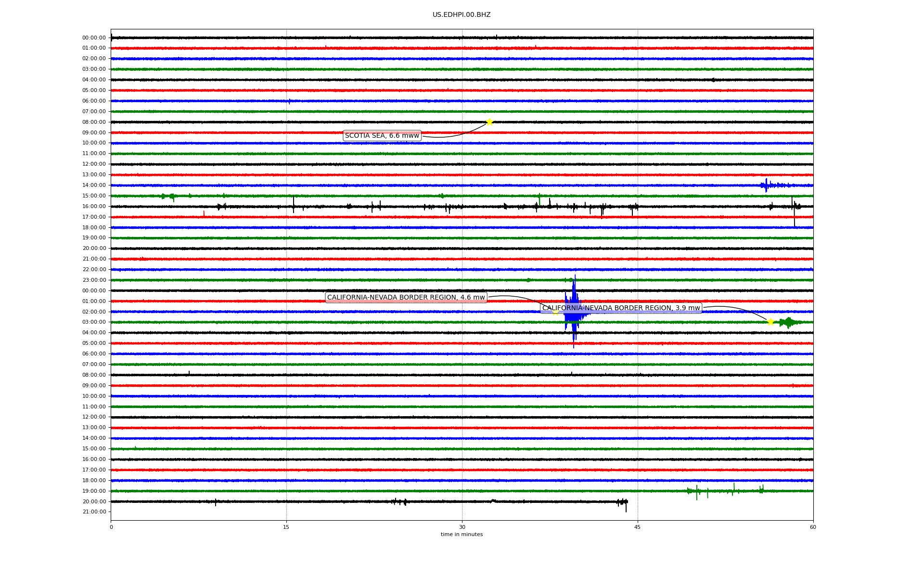Click the x-axis tick label 0
Screen dimensions: 924x578
111,527
